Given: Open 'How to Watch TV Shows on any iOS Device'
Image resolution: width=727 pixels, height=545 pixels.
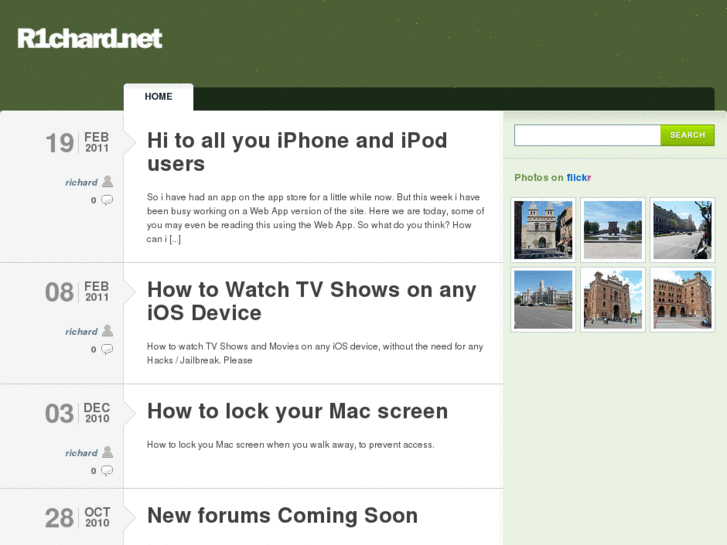Looking at the screenshot, I should click(x=311, y=301).
